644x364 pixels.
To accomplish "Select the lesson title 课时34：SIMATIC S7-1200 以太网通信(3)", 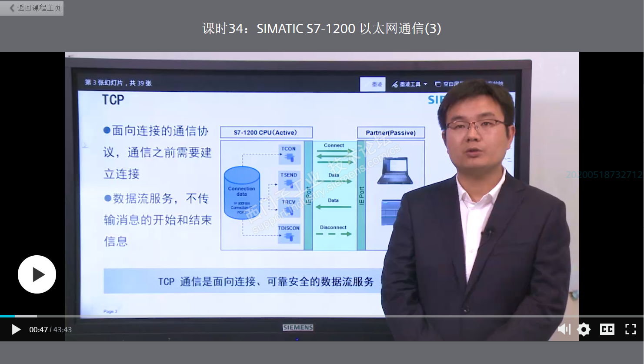I will tap(322, 29).
